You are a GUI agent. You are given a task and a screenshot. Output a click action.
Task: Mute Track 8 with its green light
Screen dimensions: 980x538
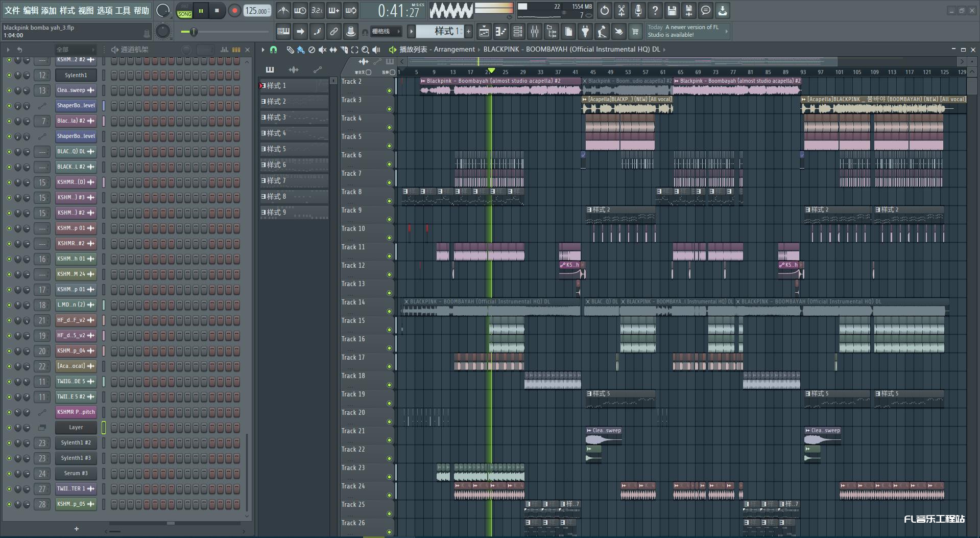(389, 201)
